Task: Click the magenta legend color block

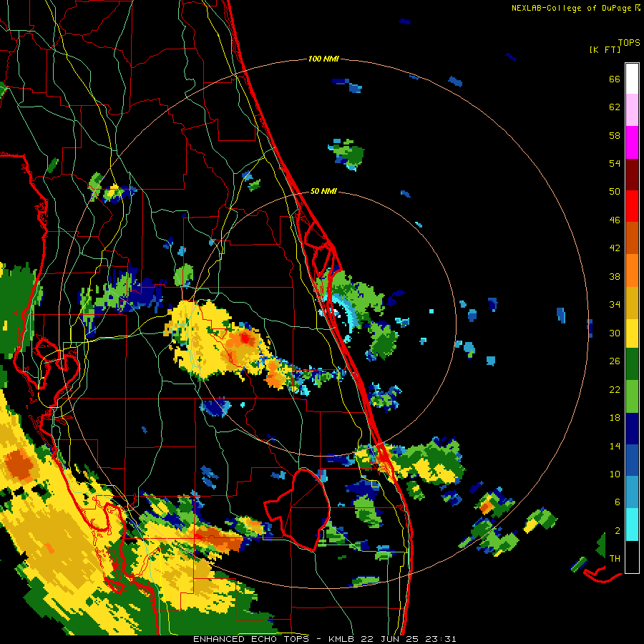Action: click(x=632, y=142)
